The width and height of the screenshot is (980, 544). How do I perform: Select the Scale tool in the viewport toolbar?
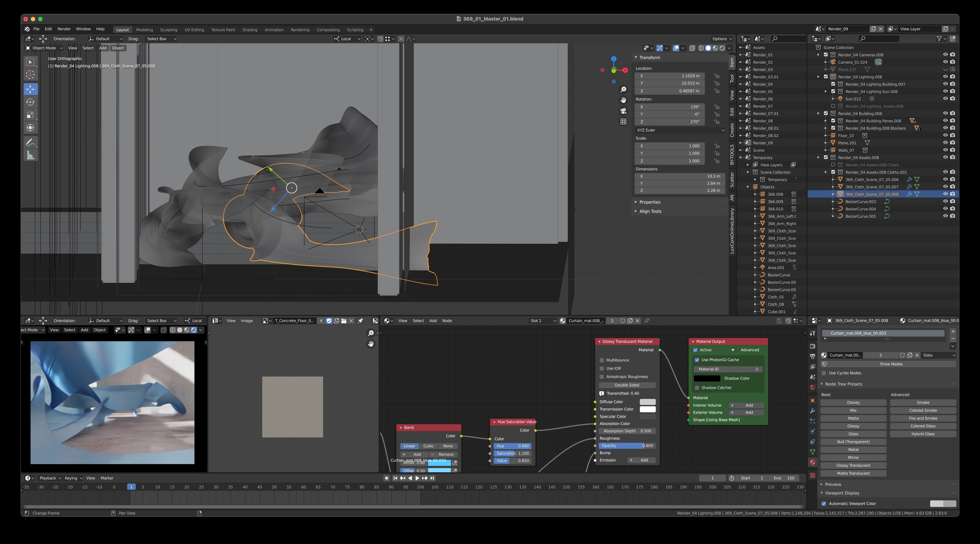30,115
